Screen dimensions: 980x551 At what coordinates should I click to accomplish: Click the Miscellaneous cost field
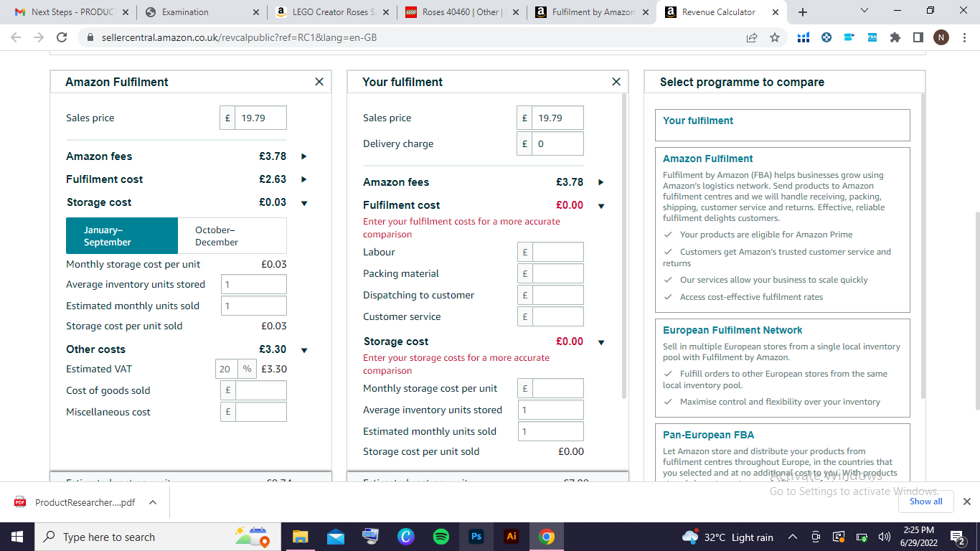click(x=260, y=412)
